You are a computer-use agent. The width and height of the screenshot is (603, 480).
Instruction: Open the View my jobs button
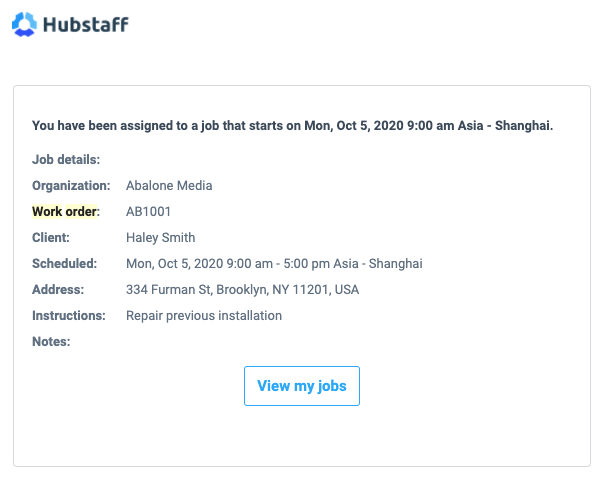(x=302, y=386)
